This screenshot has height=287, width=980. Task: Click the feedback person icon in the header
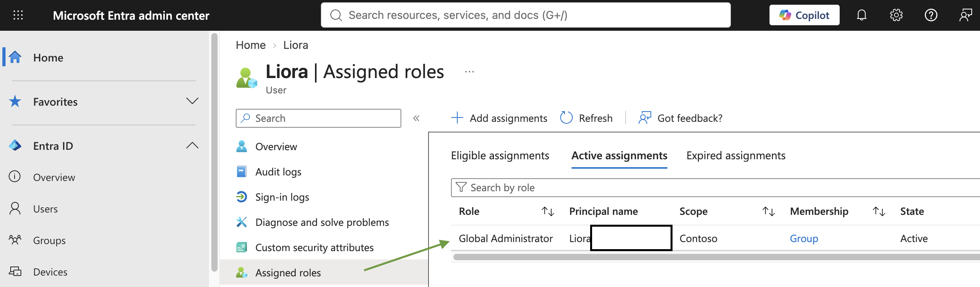pos(966,15)
